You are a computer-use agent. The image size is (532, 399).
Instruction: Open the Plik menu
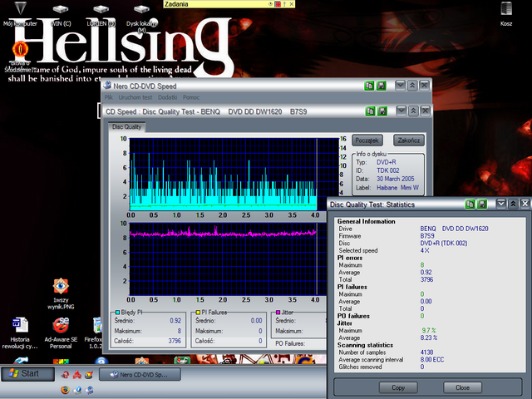pyautogui.click(x=109, y=97)
